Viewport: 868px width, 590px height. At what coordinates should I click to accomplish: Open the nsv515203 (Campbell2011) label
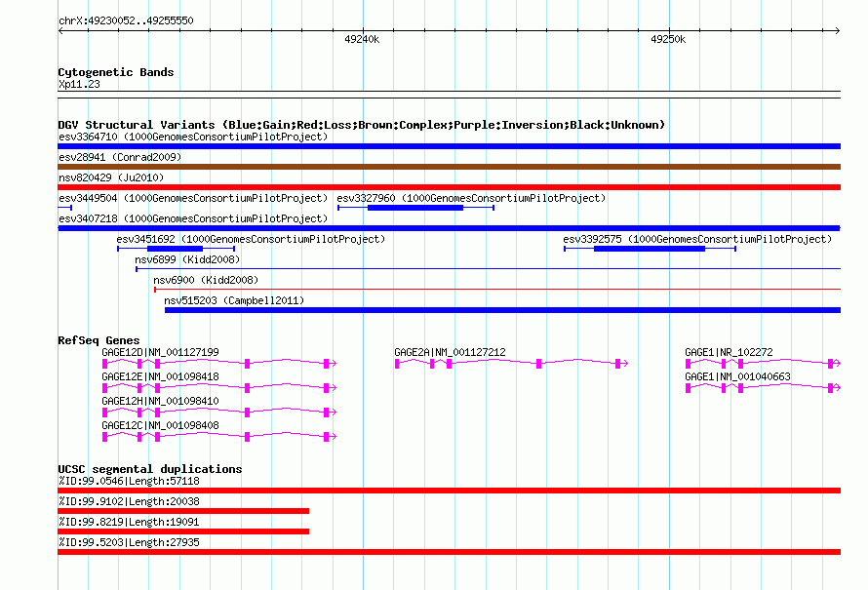pos(234,300)
